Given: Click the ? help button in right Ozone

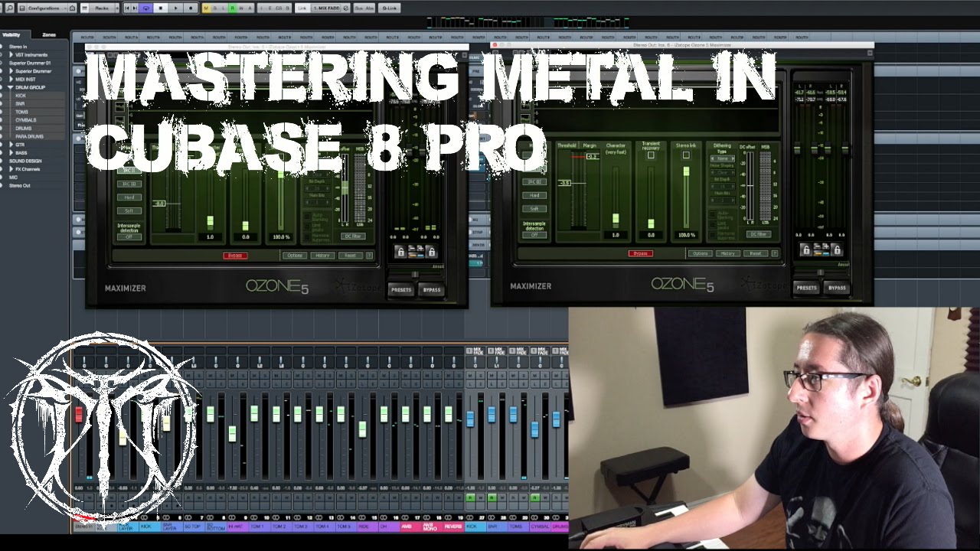Looking at the screenshot, I should pos(775,253).
